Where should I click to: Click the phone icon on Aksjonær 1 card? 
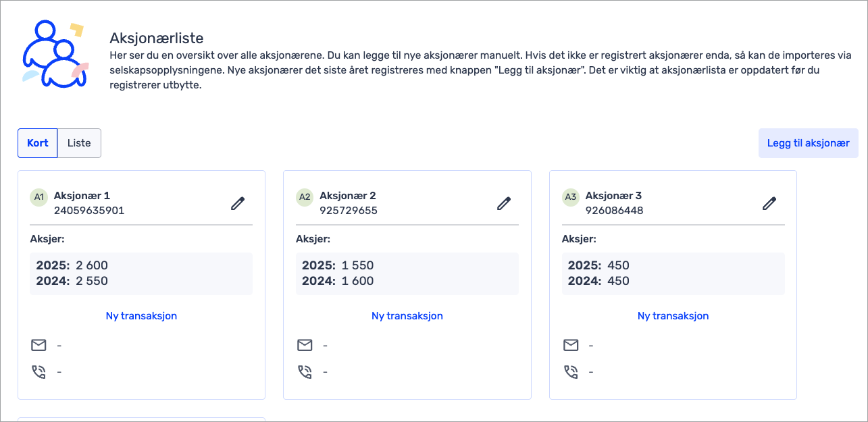[39, 372]
